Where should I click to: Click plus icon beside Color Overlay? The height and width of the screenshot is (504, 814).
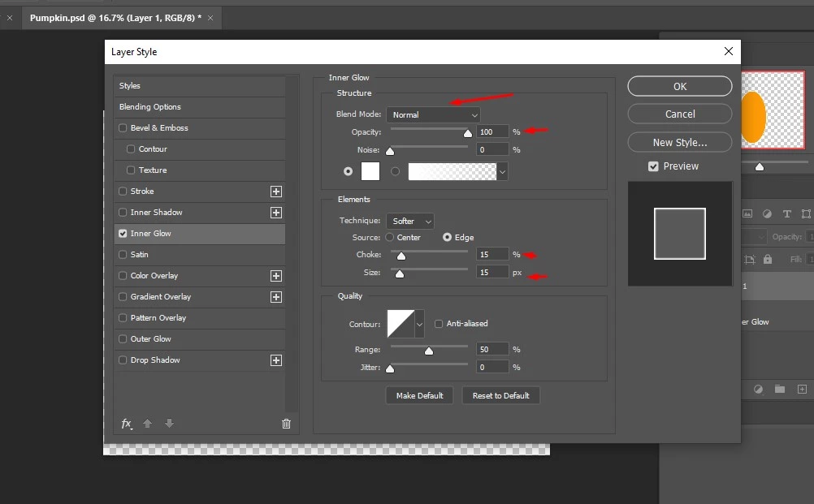tap(276, 276)
